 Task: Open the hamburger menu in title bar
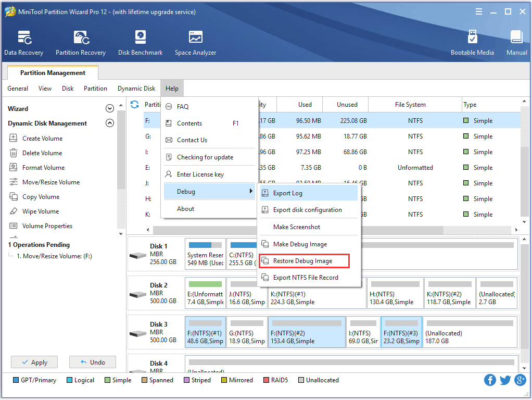(479, 11)
